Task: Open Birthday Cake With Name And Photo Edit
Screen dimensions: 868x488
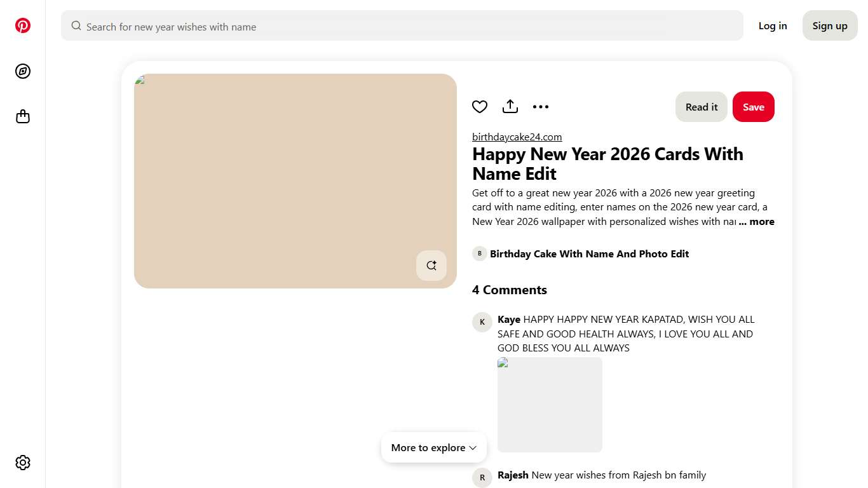Action: pos(589,254)
